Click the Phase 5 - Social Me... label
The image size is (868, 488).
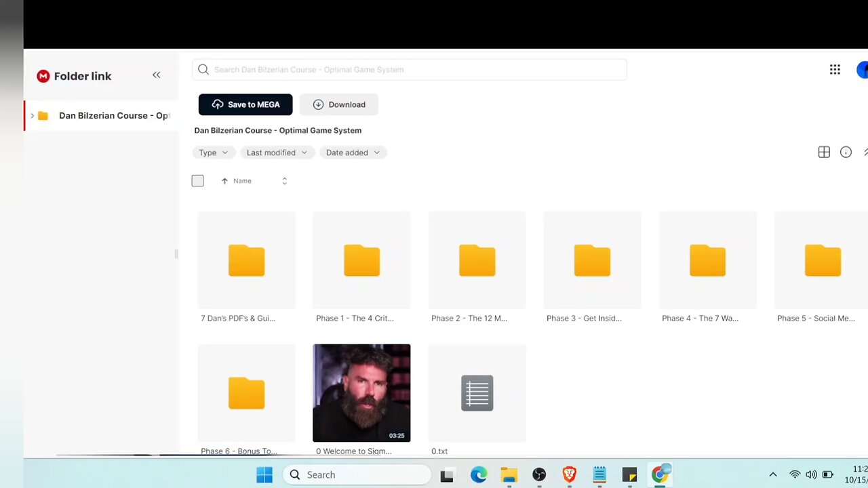click(816, 318)
